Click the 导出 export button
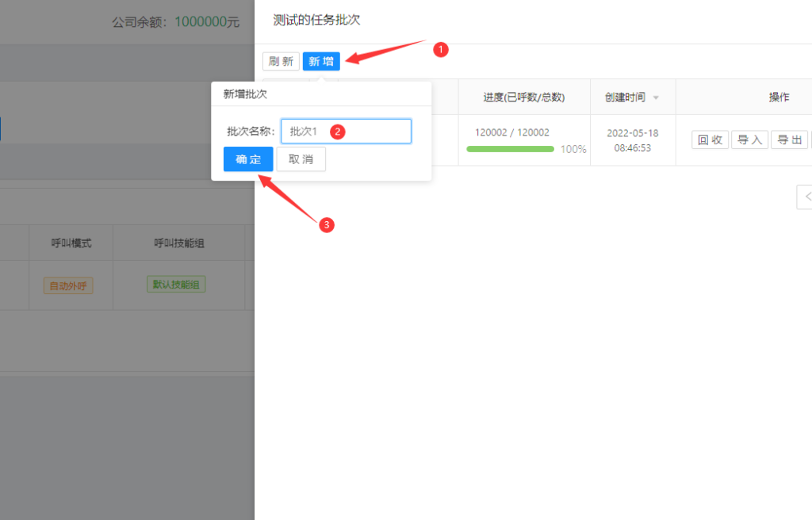The height and width of the screenshot is (520, 812). 788,140
